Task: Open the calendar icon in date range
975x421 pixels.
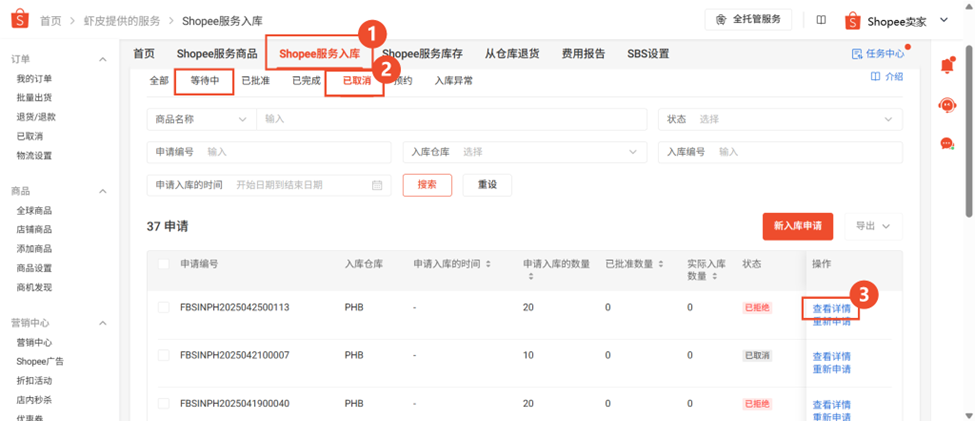Action: (377, 185)
